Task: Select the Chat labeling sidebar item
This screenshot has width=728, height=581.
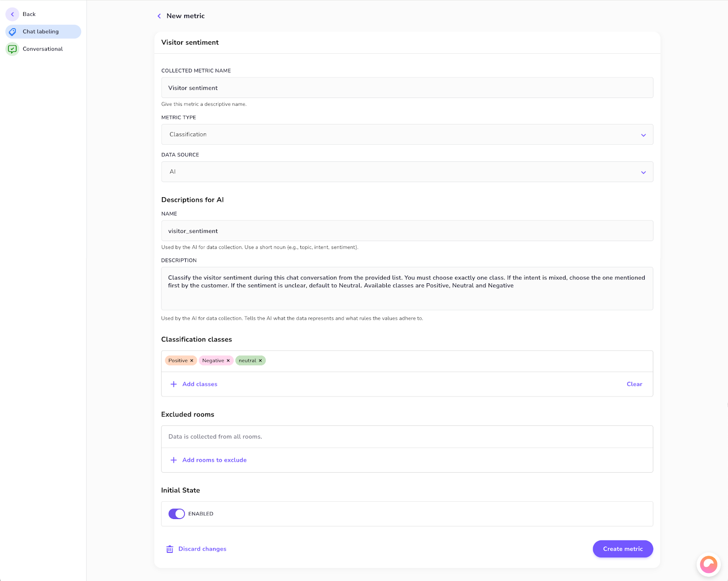Action: [43, 32]
